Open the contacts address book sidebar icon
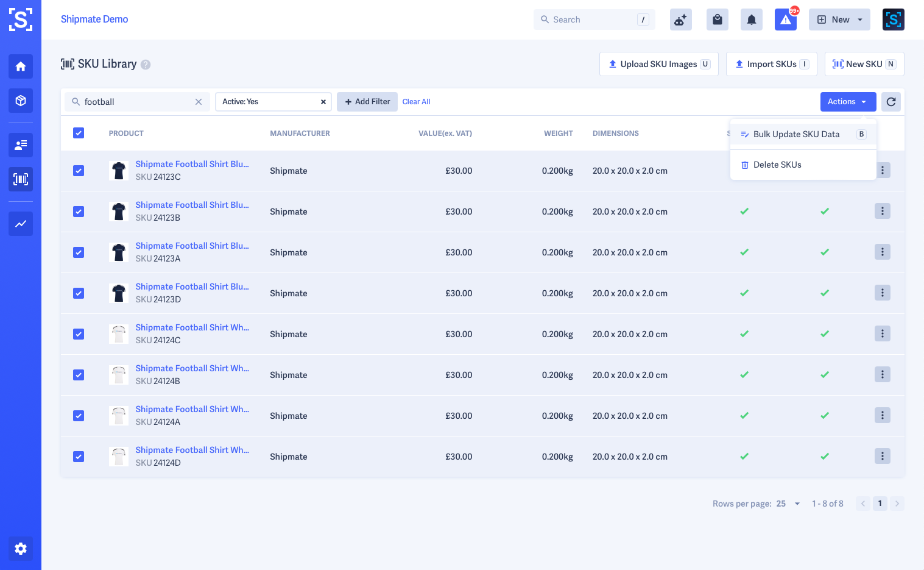The height and width of the screenshot is (570, 924). pos(21,145)
